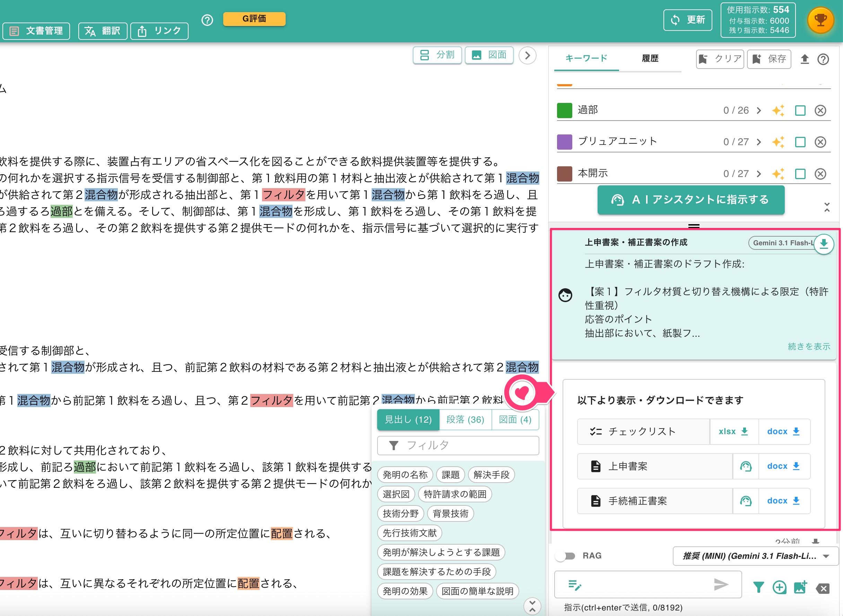This screenshot has height=616, width=843.
Task: Remove the ブリュアユニット keyword
Action: (x=820, y=142)
